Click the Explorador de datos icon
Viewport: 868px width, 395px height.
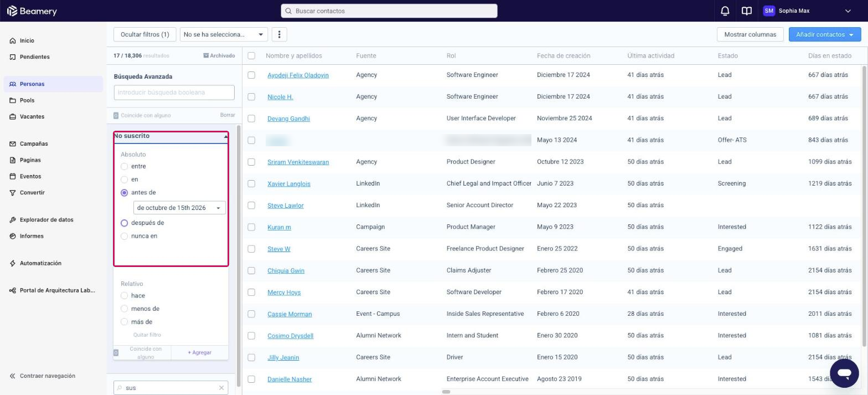13,220
